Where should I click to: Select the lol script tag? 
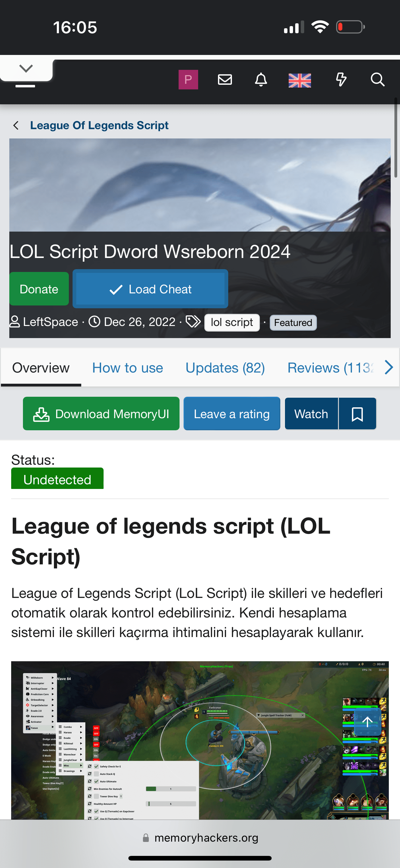pos(232,323)
